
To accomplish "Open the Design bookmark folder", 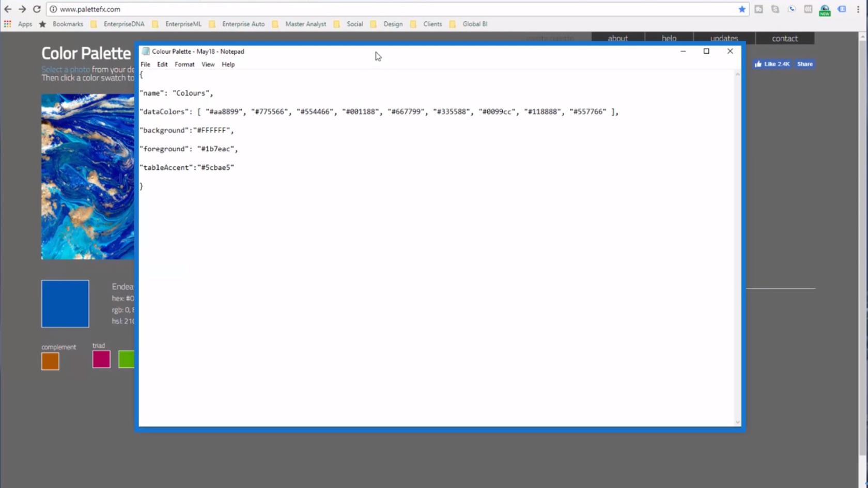I will (x=386, y=24).
